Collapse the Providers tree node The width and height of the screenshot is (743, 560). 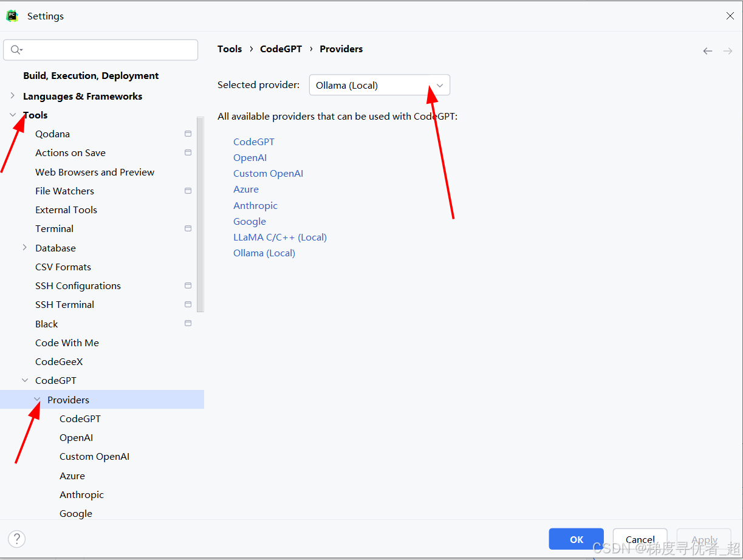pyautogui.click(x=37, y=400)
